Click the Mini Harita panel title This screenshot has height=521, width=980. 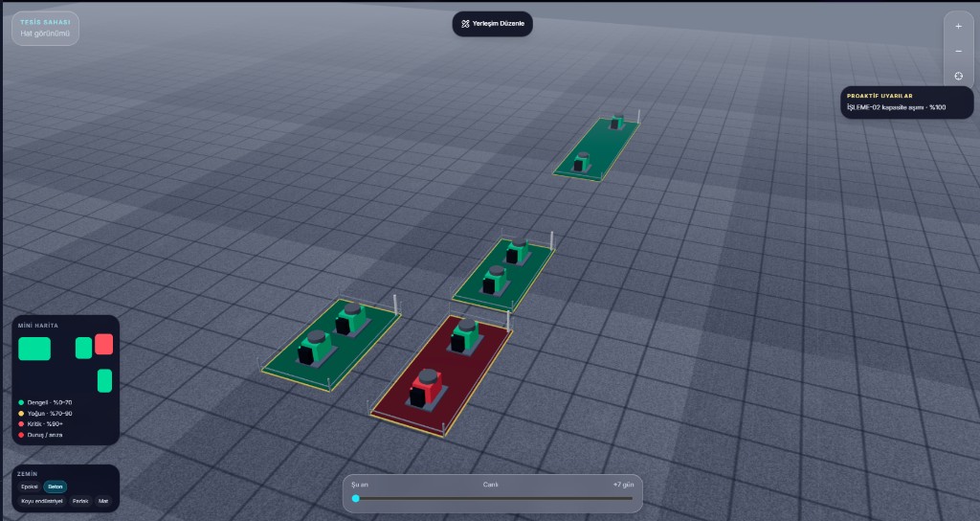point(37,326)
